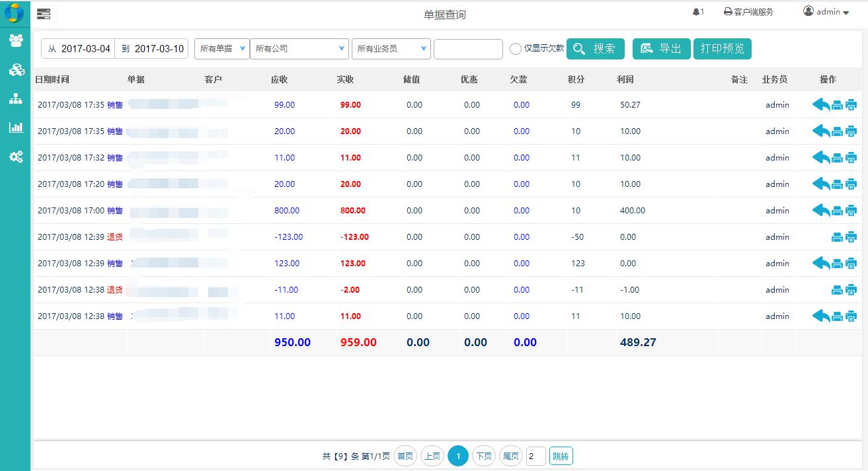Open the inventory boxes sidebar icon

pos(16,70)
